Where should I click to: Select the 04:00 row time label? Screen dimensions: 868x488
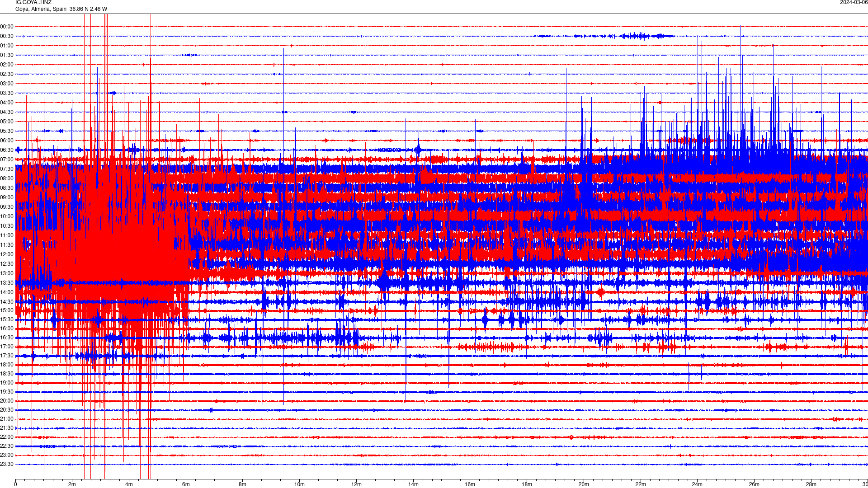7,103
